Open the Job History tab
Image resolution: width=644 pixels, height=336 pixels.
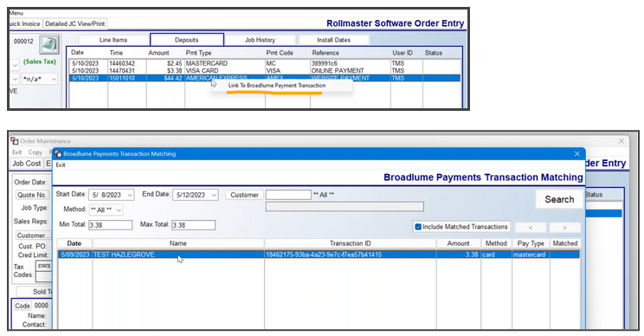pyautogui.click(x=260, y=40)
